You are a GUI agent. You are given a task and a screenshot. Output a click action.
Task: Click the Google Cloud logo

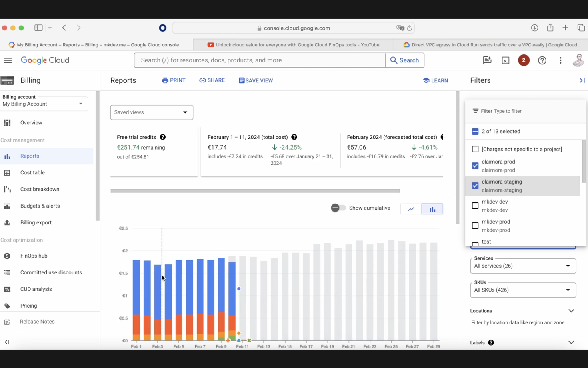coord(45,60)
